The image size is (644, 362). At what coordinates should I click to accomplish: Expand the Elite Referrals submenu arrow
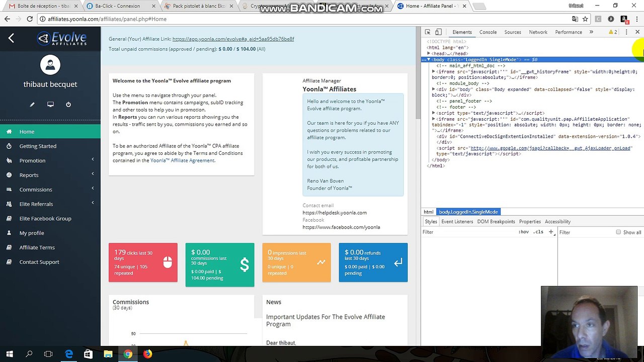[x=93, y=203]
